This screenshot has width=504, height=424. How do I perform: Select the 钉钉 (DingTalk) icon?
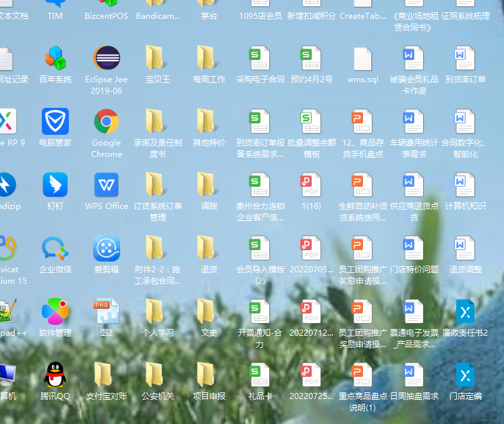[x=55, y=185]
